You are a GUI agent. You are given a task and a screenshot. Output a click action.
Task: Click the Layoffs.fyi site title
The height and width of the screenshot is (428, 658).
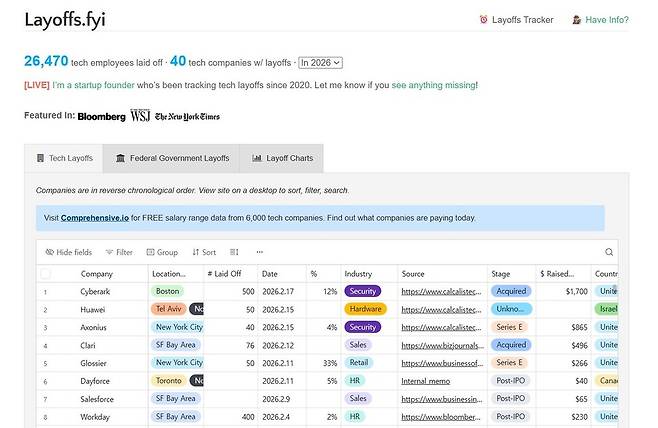click(65, 20)
